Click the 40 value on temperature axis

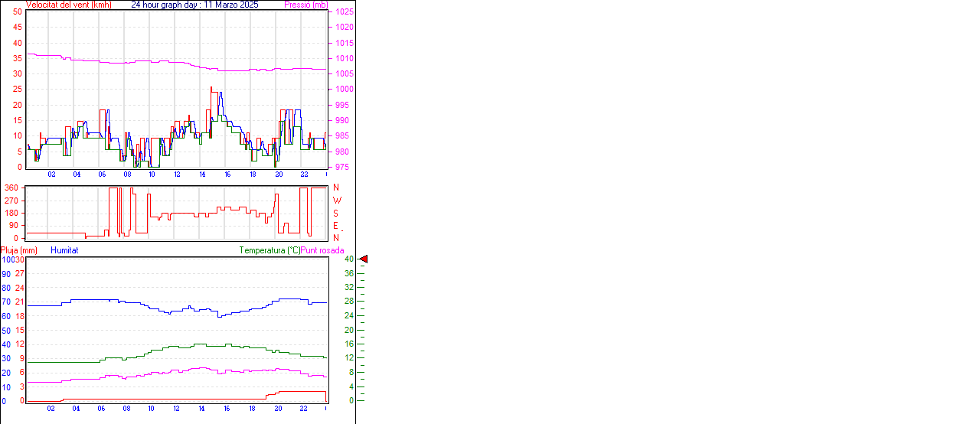tap(349, 259)
